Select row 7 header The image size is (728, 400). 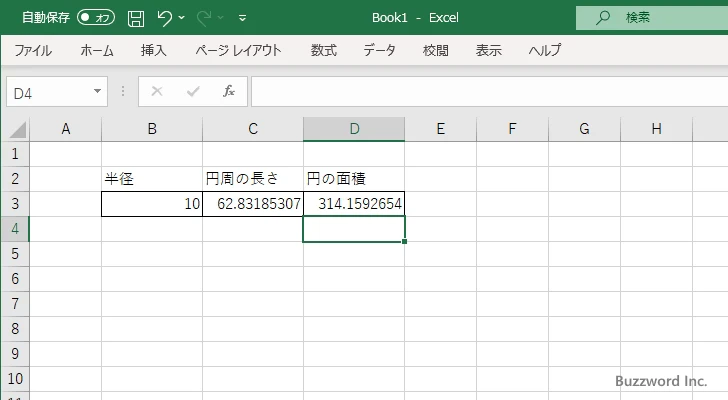tap(15, 304)
